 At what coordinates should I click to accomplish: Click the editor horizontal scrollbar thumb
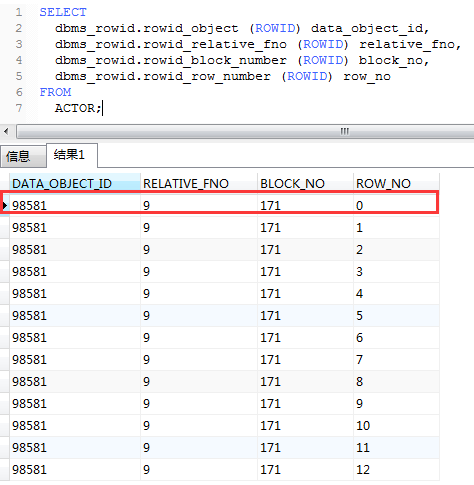point(245,131)
